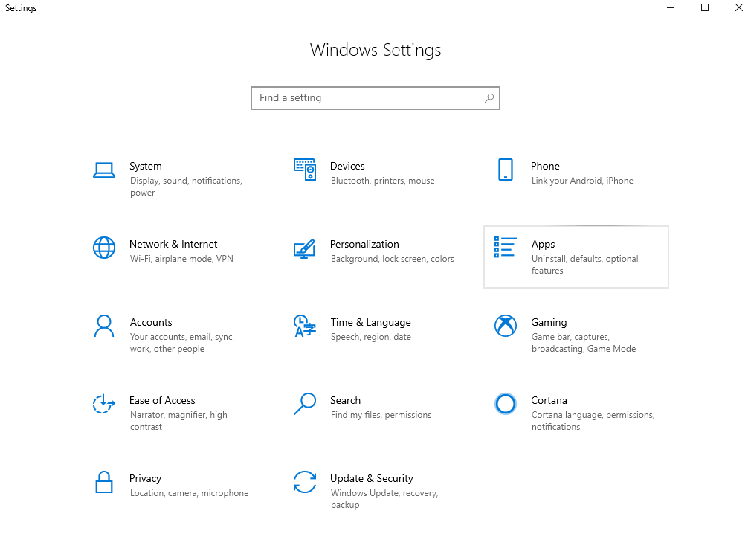Select Cortana settings title
Viewport: 751px width, 560px height.
(549, 401)
